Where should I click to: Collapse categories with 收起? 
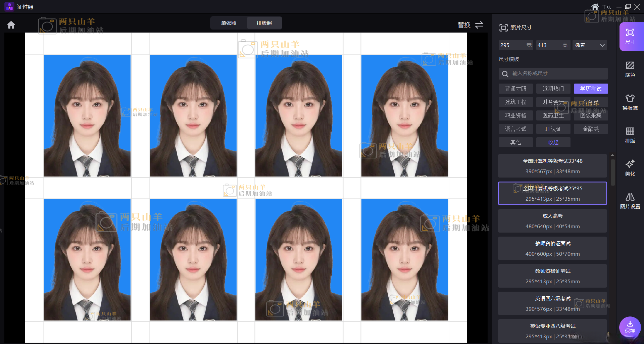(x=553, y=142)
